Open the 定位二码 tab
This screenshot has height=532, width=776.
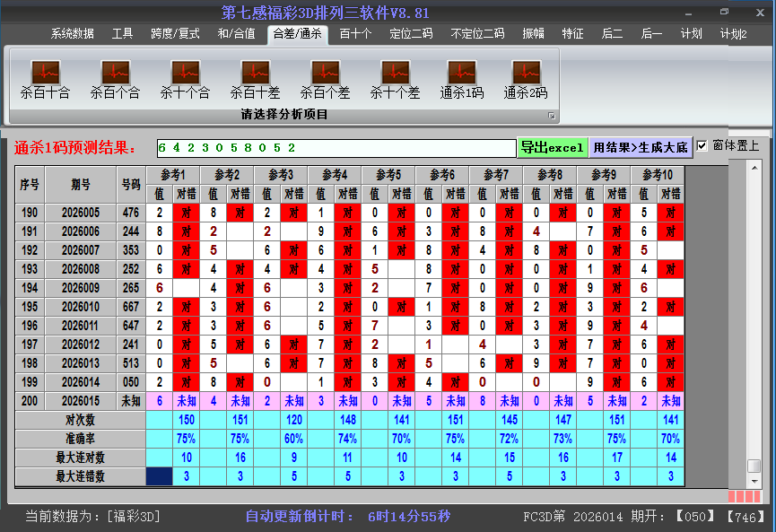(411, 34)
